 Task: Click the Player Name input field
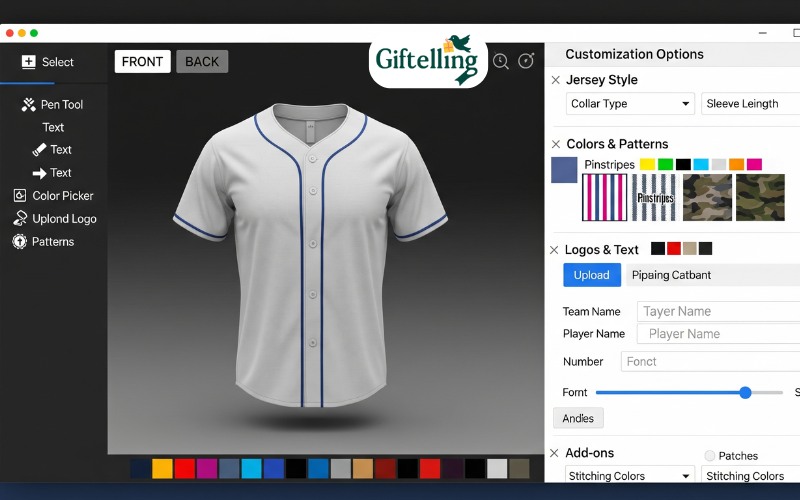click(x=718, y=334)
